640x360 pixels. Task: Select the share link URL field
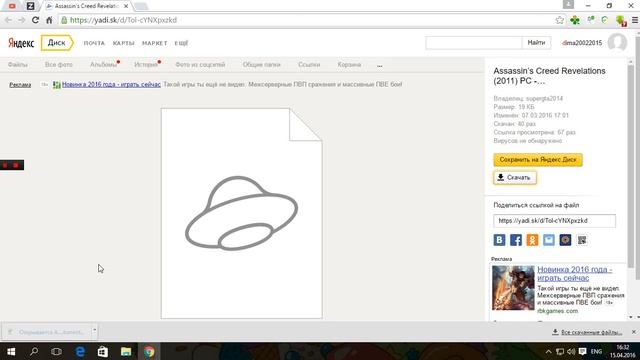pos(554,221)
